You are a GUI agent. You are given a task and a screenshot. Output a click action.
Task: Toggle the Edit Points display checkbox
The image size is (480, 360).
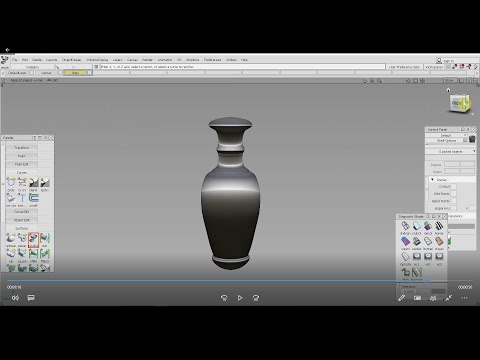coord(454,194)
